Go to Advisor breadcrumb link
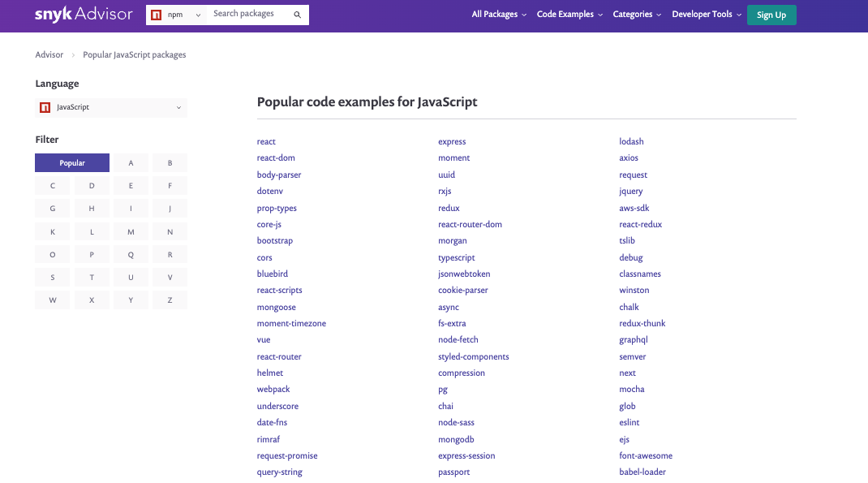Viewport: 868px width, 483px height. 49,55
